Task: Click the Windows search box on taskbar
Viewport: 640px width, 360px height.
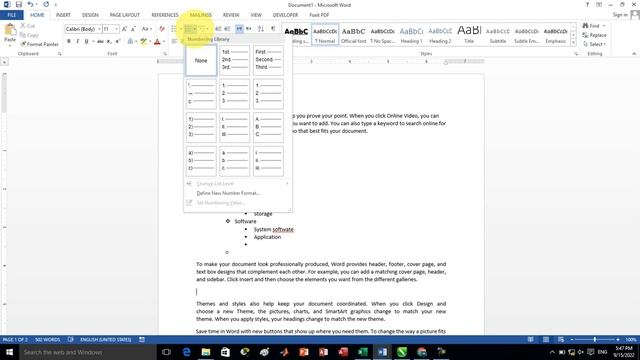Action: point(88,352)
